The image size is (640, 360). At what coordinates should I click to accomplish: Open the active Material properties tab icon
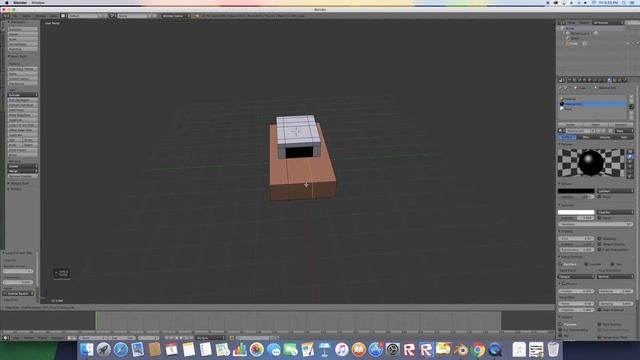(609, 80)
